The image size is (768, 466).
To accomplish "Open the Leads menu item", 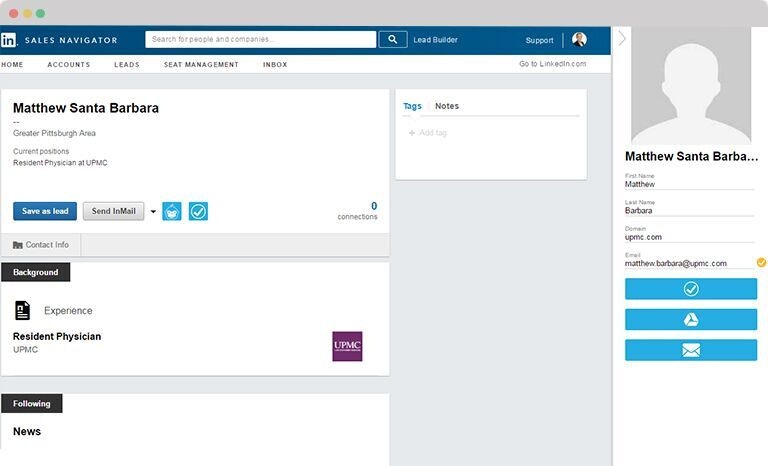I will coord(127,65).
